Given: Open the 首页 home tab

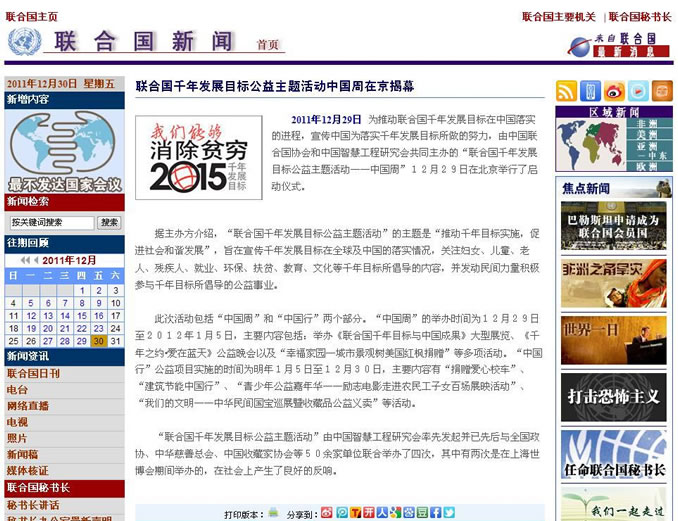Looking at the screenshot, I should pyautogui.click(x=267, y=45).
